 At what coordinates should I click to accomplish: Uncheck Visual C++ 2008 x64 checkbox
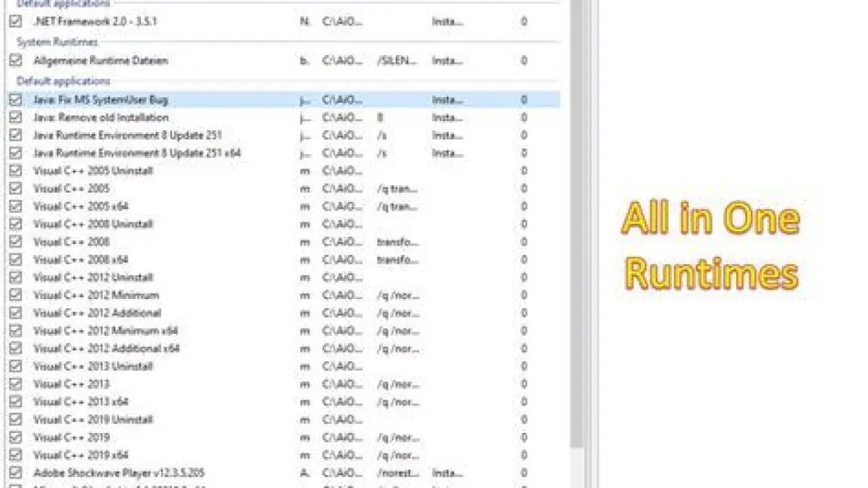[16, 259]
